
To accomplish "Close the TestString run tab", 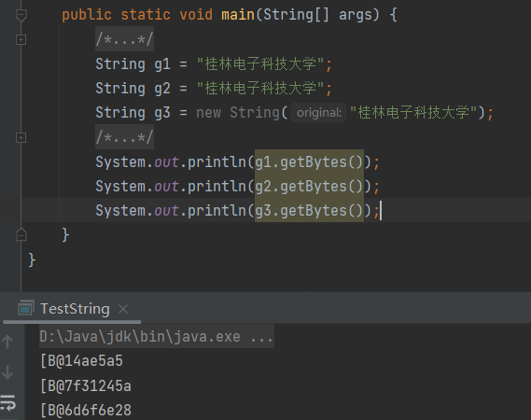I will pos(123,309).
